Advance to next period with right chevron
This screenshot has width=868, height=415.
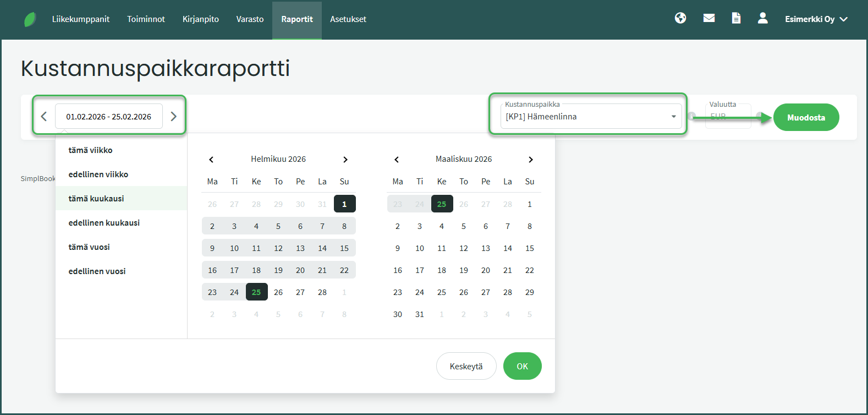[173, 117]
